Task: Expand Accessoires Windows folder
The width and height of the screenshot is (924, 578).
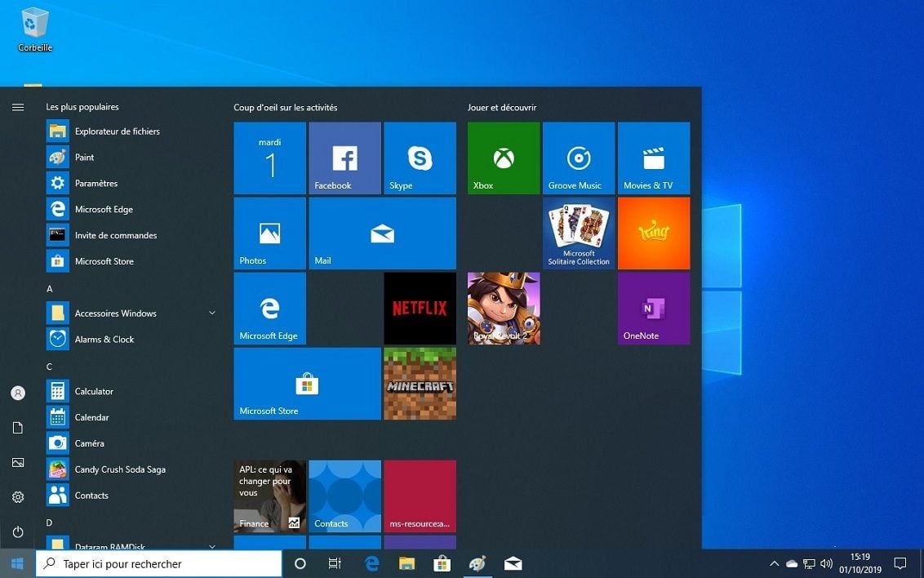Action: tap(132, 313)
